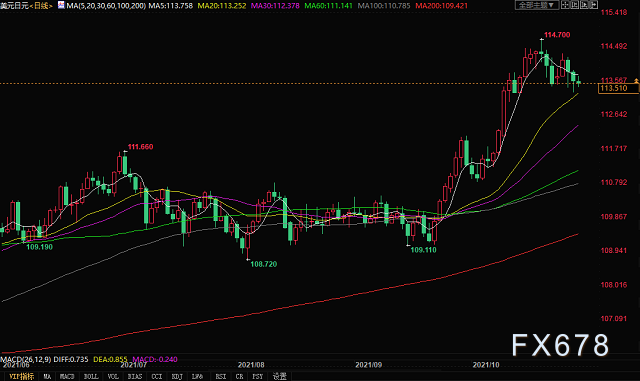Screen dimensions: 640x381
Task: Click the MA(5,20,30,60,100,200) parameters label
Action: pos(106,6)
